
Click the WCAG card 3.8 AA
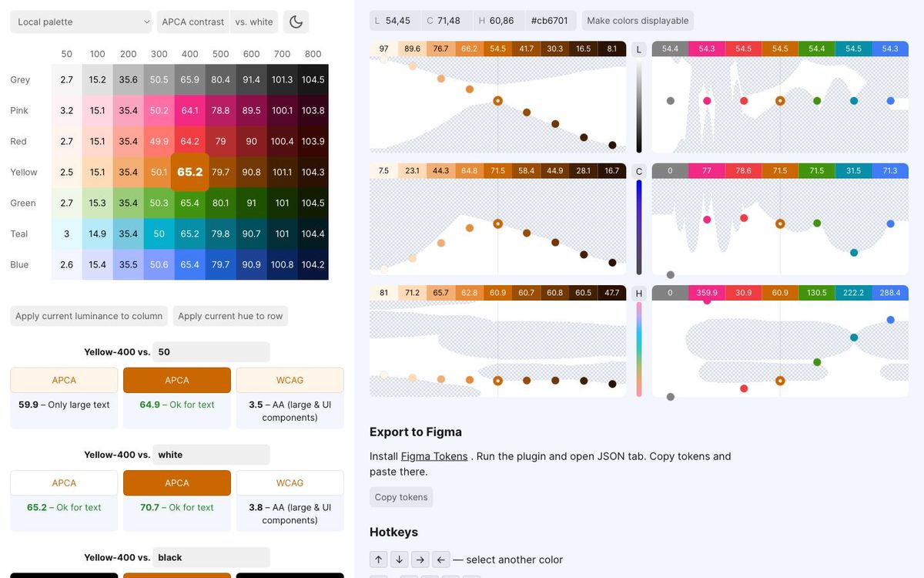click(x=290, y=501)
